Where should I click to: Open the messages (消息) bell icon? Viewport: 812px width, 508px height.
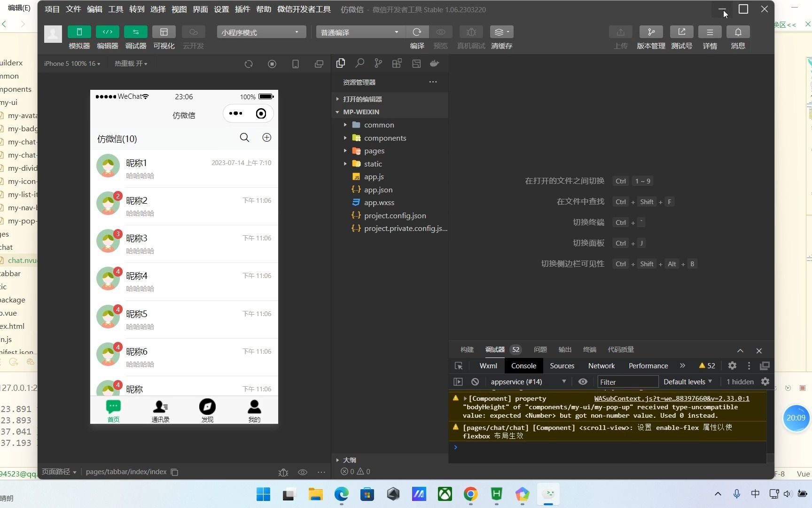point(738,32)
